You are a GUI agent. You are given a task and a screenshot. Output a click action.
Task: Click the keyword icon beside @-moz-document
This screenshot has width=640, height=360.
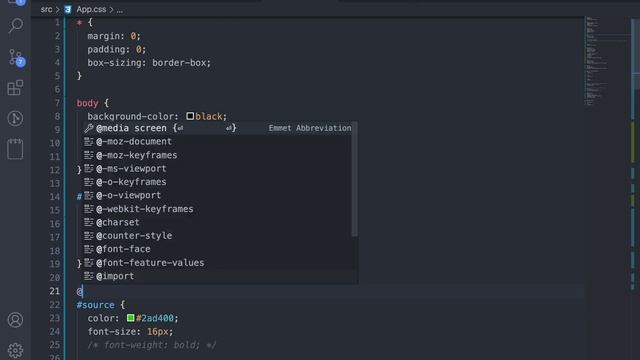click(89, 142)
